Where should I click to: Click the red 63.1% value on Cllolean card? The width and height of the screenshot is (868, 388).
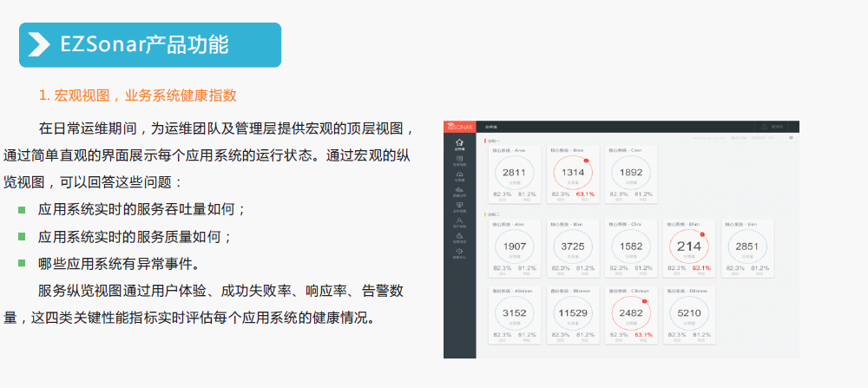(x=643, y=335)
